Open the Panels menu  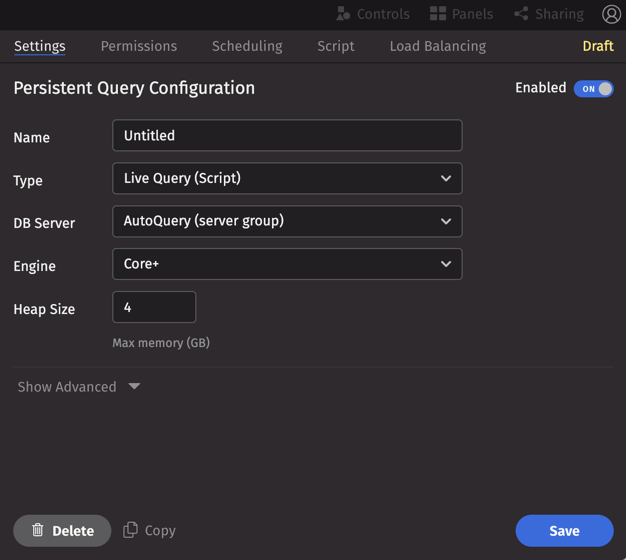point(461,14)
